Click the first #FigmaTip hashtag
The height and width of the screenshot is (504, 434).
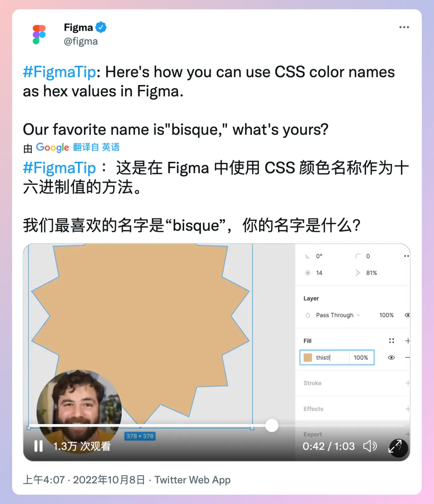(59, 72)
